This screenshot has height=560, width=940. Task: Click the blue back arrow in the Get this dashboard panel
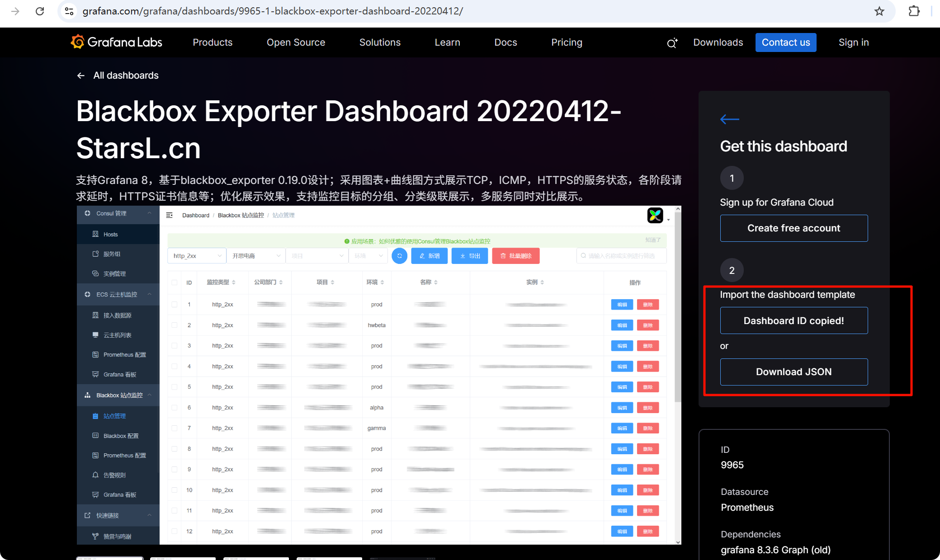click(729, 119)
